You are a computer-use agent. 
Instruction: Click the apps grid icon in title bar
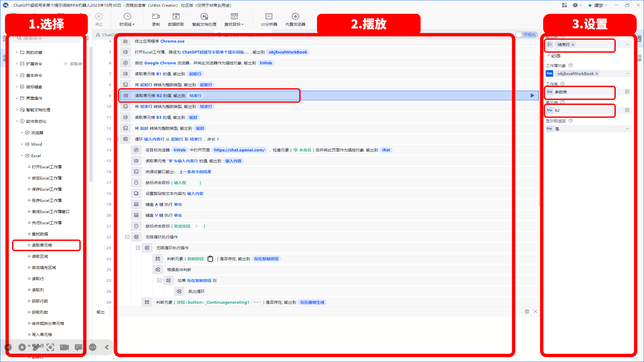point(565,5)
